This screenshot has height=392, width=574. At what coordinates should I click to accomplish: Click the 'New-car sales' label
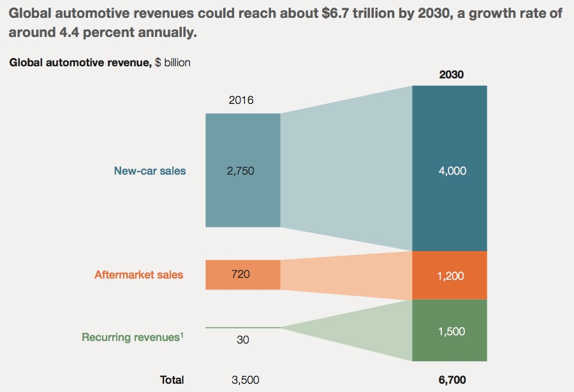tap(150, 171)
